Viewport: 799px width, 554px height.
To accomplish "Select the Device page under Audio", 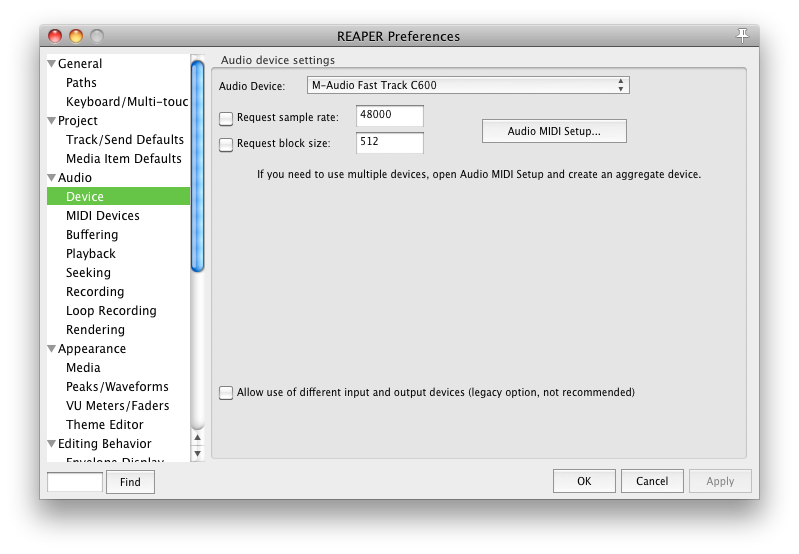I will tap(118, 196).
